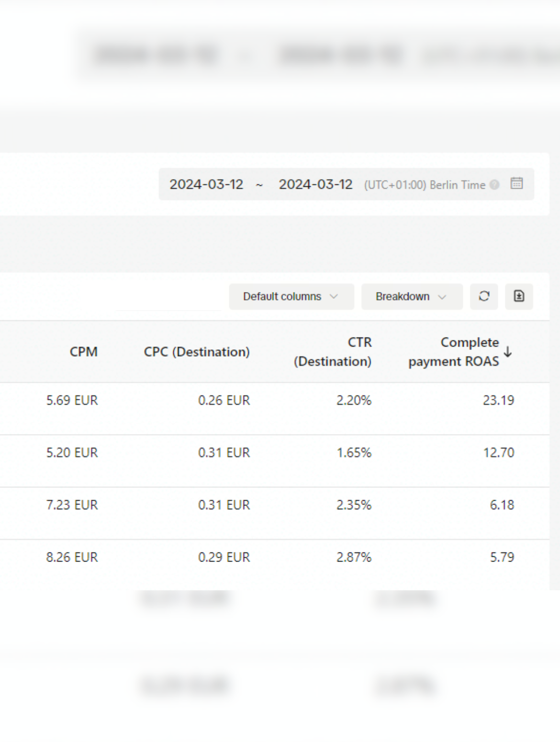This screenshot has width=560, height=742.
Task: Sort by CTR (Destination) column header
Action: pos(333,352)
